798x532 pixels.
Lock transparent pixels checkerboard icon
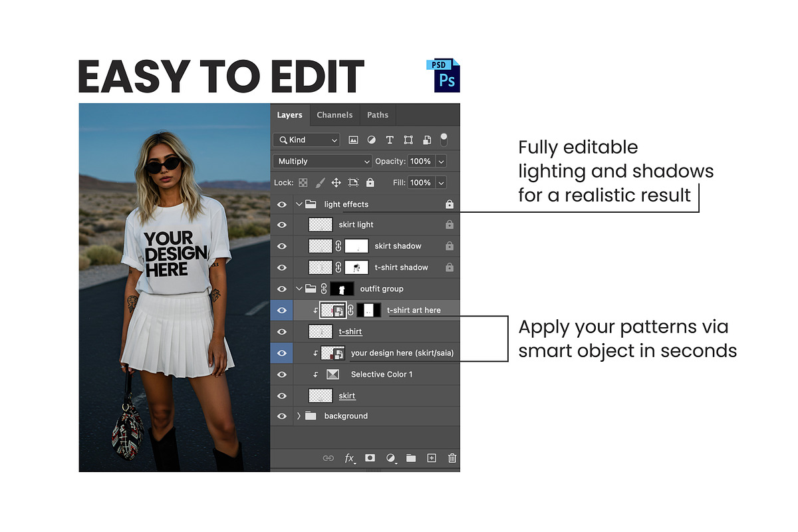click(x=303, y=182)
